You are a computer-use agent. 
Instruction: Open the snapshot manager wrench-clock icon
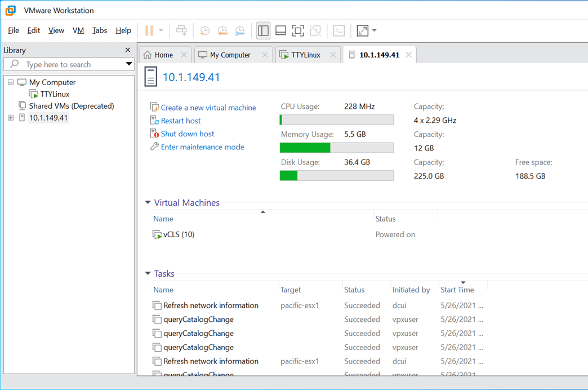(x=240, y=30)
